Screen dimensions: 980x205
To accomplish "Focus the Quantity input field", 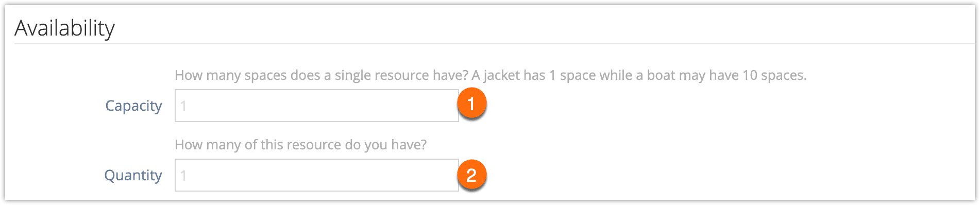I will tap(316, 175).
